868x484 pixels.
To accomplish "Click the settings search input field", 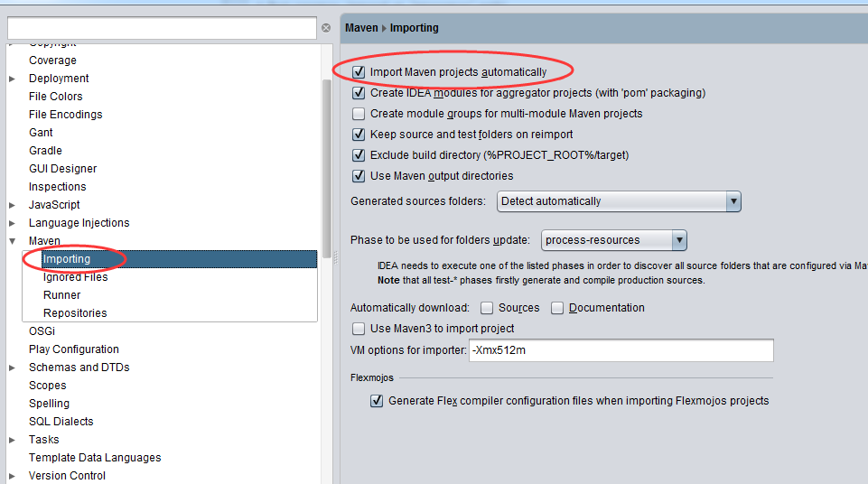I will click(162, 28).
